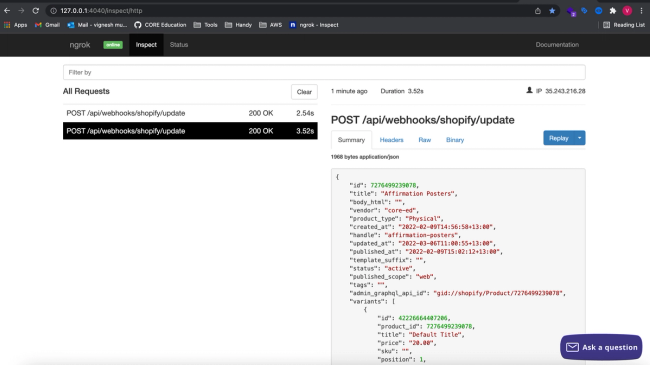This screenshot has height=365, width=650.
Task: Click the browser back arrow
Action: (7, 11)
